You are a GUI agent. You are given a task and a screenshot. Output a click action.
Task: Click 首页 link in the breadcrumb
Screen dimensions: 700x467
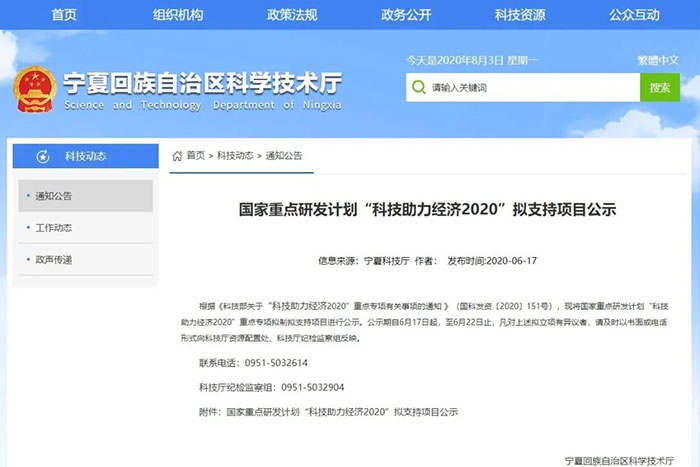[x=195, y=156]
